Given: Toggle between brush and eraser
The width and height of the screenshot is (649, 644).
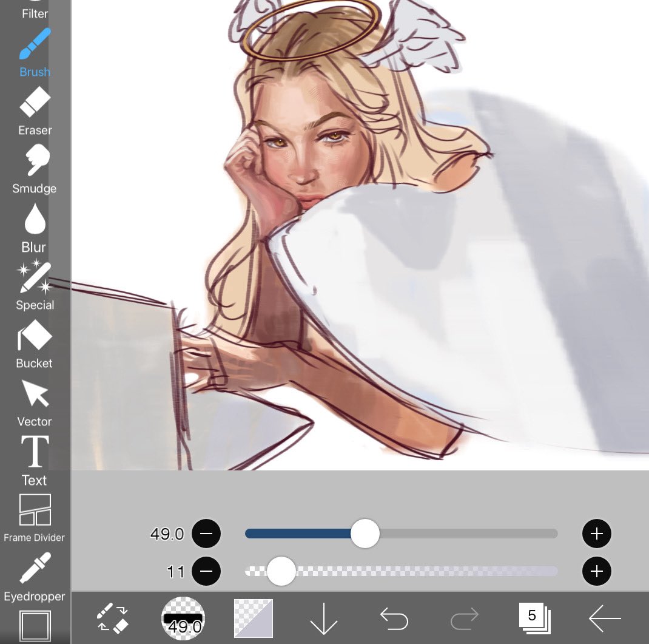Looking at the screenshot, I should point(113,618).
